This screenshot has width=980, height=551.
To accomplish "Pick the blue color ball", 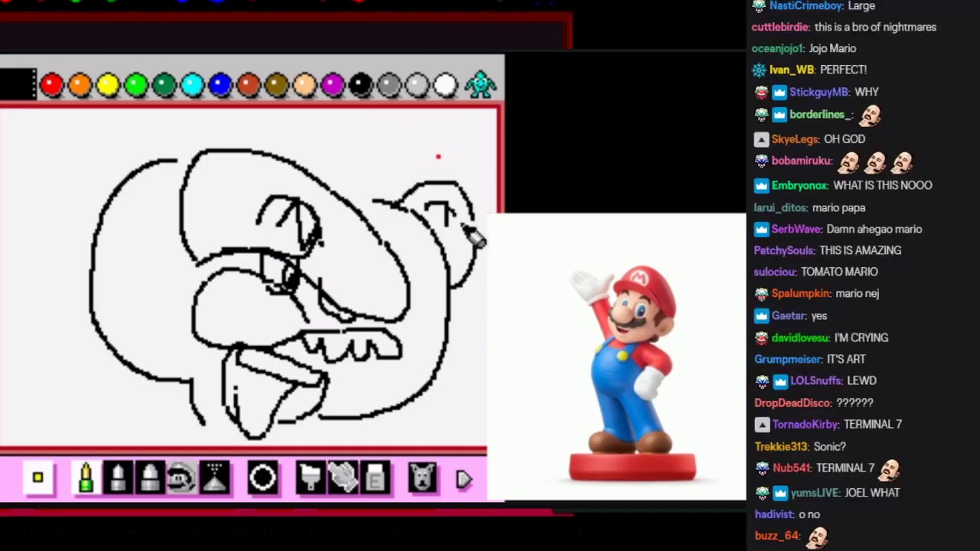I will coord(220,85).
